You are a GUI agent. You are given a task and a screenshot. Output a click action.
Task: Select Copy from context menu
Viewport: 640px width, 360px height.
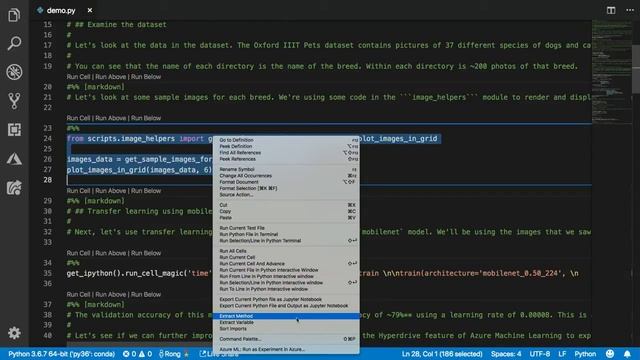click(x=286, y=211)
